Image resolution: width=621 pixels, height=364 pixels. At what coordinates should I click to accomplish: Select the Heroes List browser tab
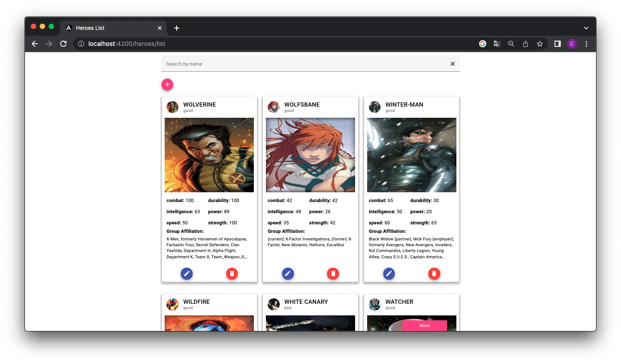click(107, 28)
